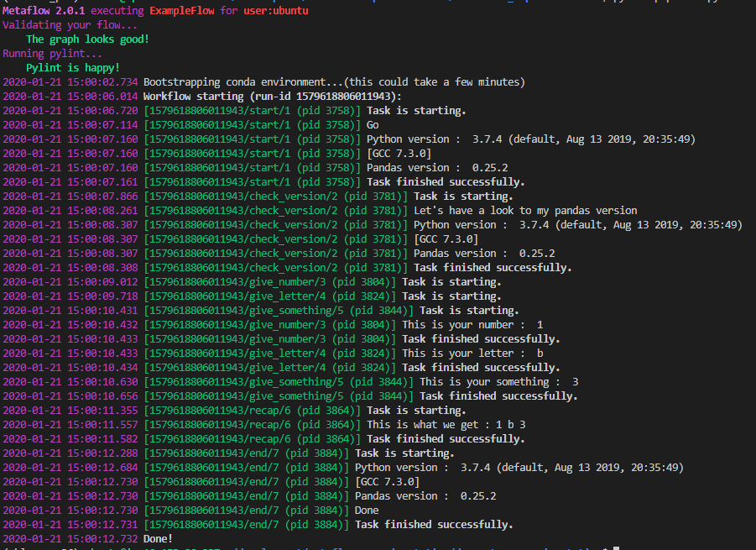Click the 'Running pylint...' message
Viewport: 756px width, 550px height.
point(50,53)
